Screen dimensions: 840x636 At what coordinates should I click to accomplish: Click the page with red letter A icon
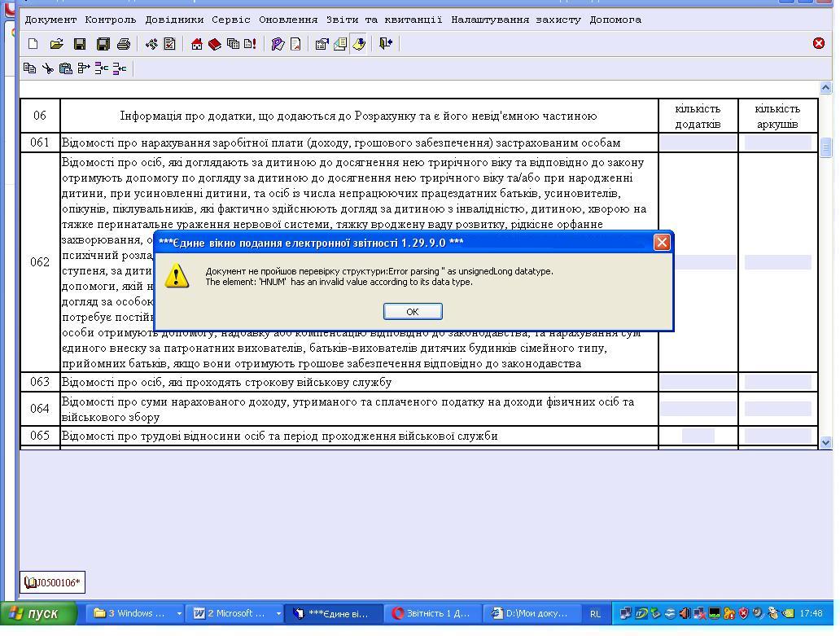[295, 44]
